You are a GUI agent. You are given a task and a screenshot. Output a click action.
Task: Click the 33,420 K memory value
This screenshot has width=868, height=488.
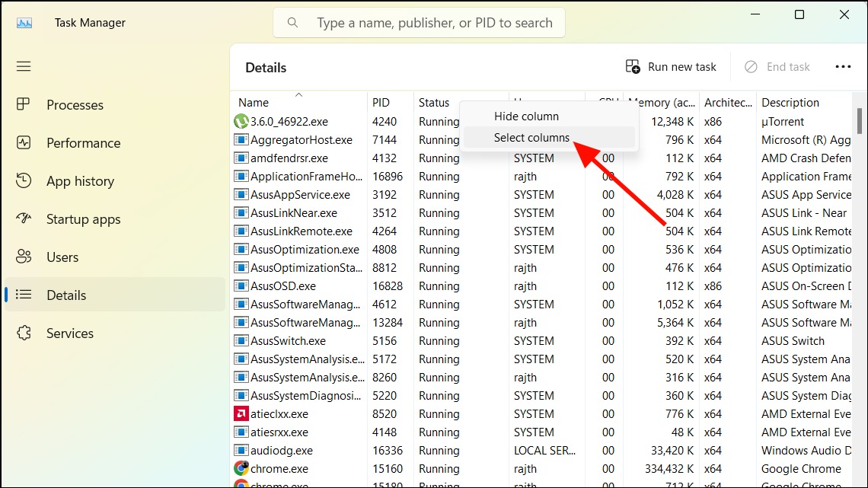672,451
